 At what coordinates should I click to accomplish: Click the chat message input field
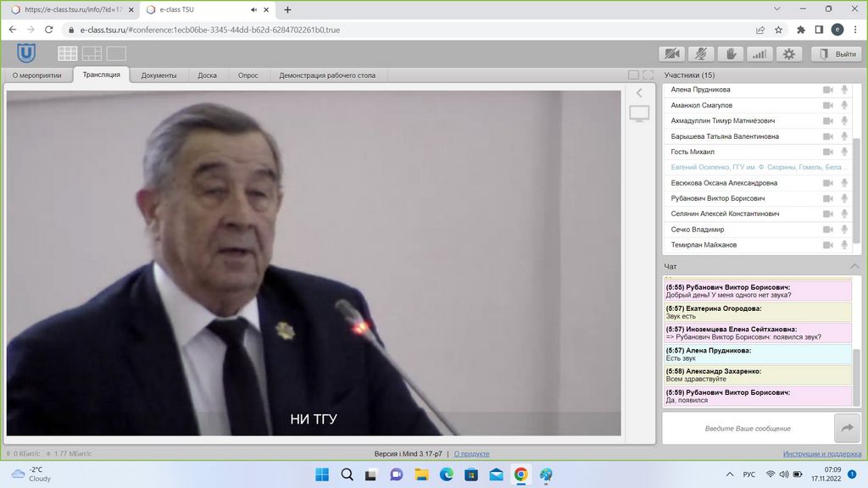[748, 429]
